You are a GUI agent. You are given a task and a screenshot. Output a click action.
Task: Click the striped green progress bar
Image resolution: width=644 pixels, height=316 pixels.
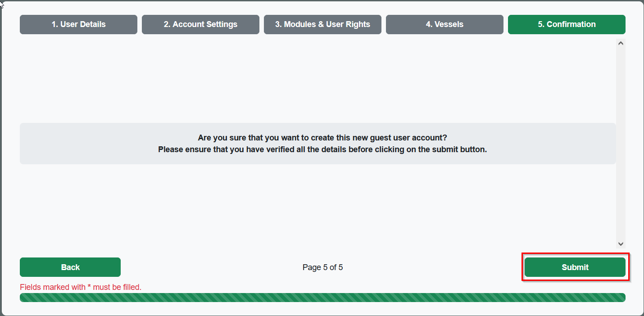point(322,298)
